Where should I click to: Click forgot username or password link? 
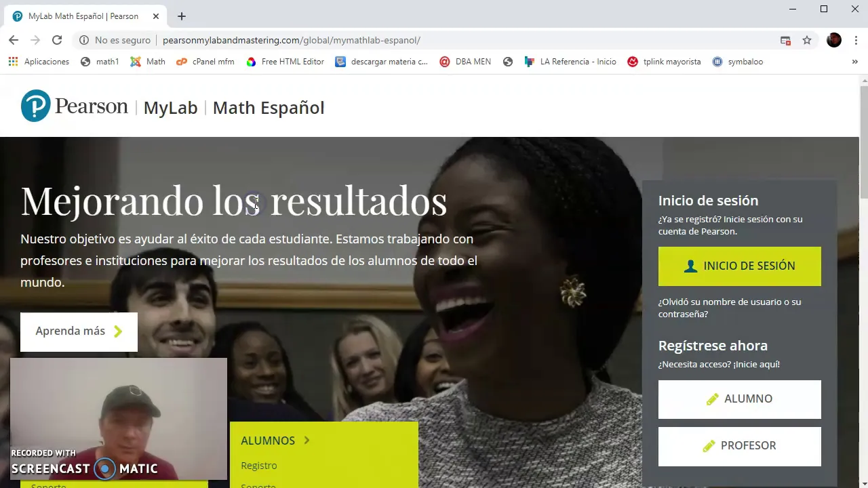click(730, 308)
